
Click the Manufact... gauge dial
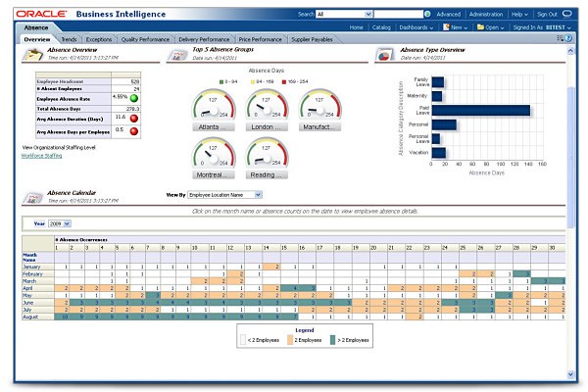click(319, 104)
